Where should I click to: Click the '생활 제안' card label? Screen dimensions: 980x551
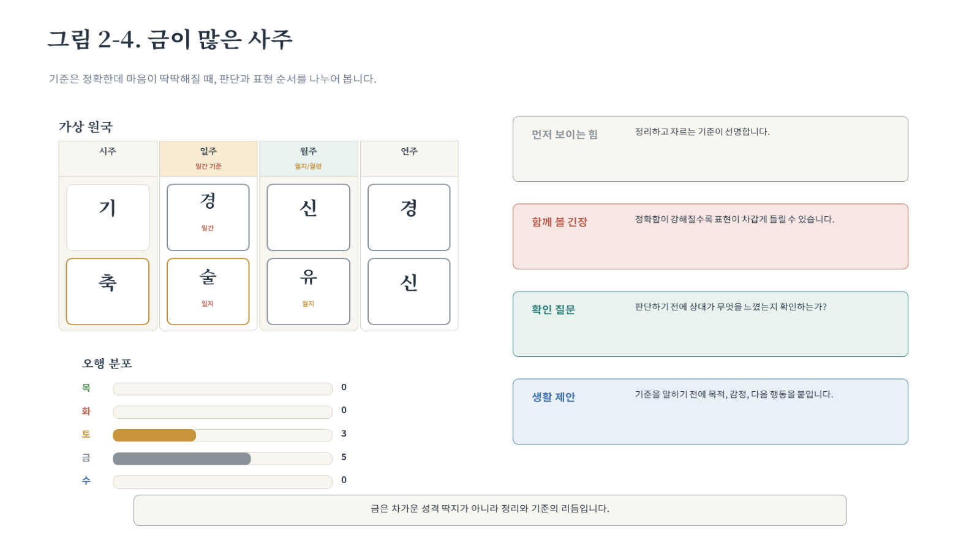click(x=553, y=397)
